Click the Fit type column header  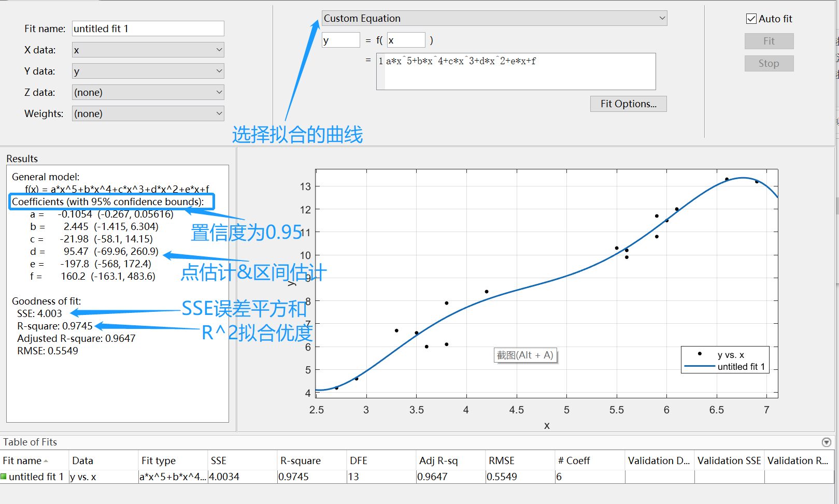tap(173, 460)
